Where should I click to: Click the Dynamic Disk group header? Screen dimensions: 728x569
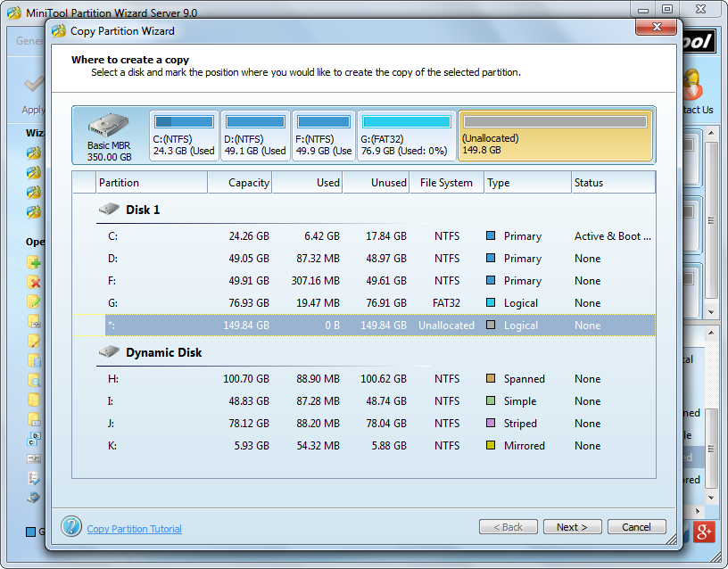(163, 352)
